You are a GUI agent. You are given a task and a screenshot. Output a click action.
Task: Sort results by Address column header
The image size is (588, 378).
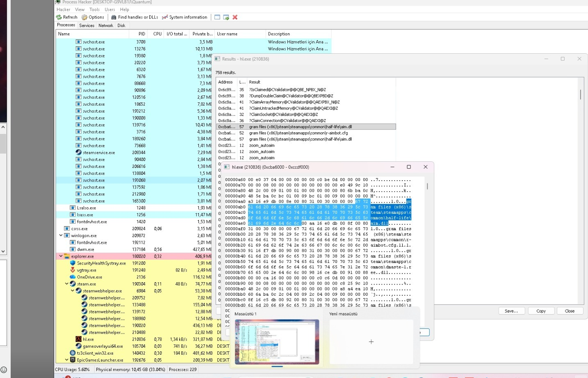pyautogui.click(x=227, y=82)
